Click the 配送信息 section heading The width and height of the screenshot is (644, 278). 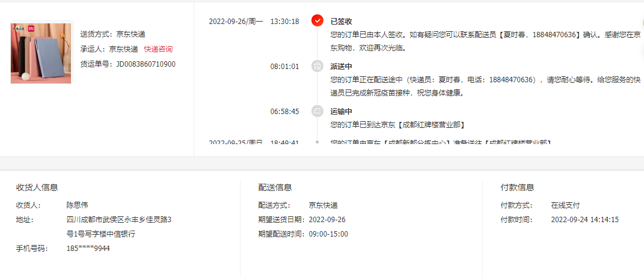(x=275, y=187)
